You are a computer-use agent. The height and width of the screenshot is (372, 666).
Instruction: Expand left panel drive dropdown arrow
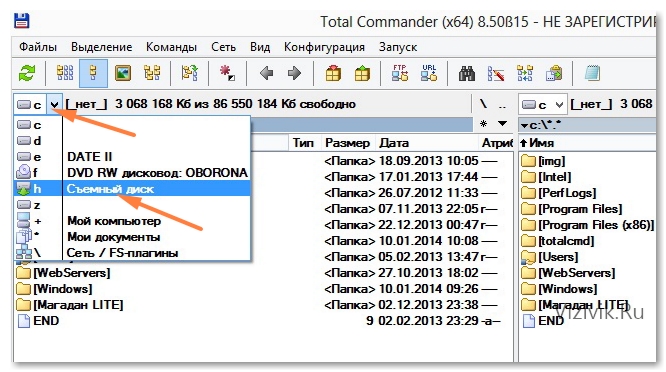(54, 104)
